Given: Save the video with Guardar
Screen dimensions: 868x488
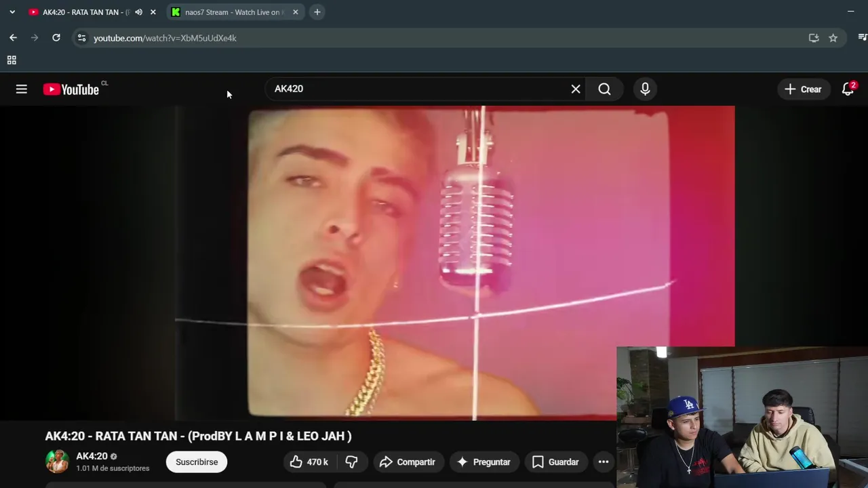Looking at the screenshot, I should coord(555,462).
